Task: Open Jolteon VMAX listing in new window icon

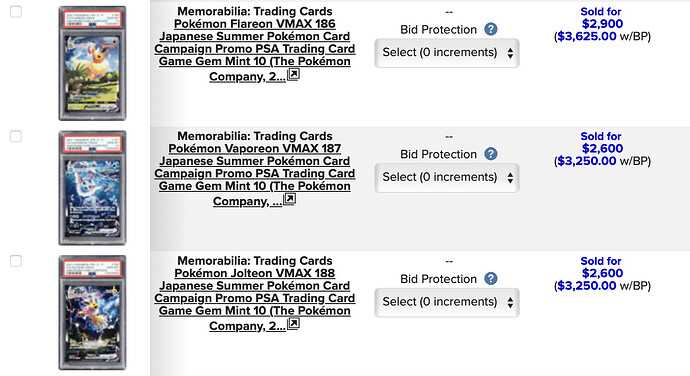Action: 294,324
